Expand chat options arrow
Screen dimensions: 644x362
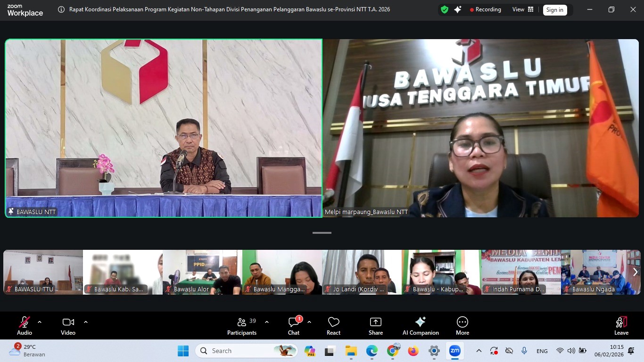tap(309, 322)
